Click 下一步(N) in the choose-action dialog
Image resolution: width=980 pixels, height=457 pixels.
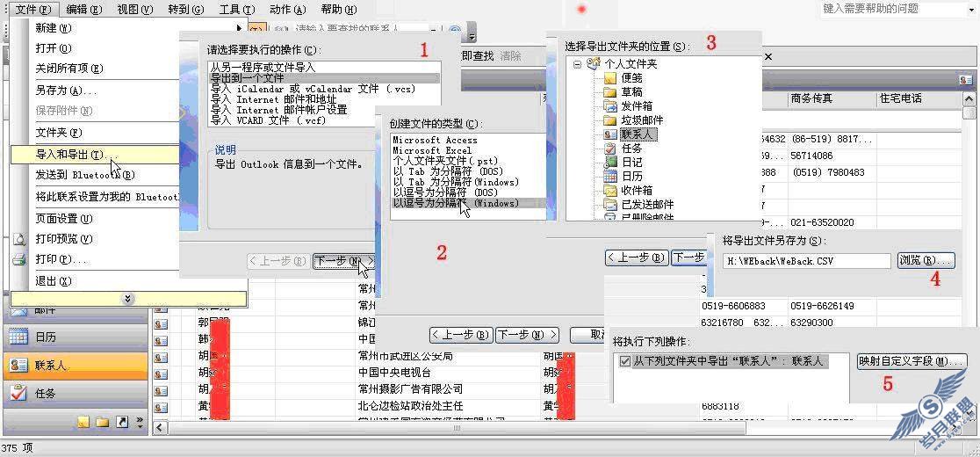(344, 261)
